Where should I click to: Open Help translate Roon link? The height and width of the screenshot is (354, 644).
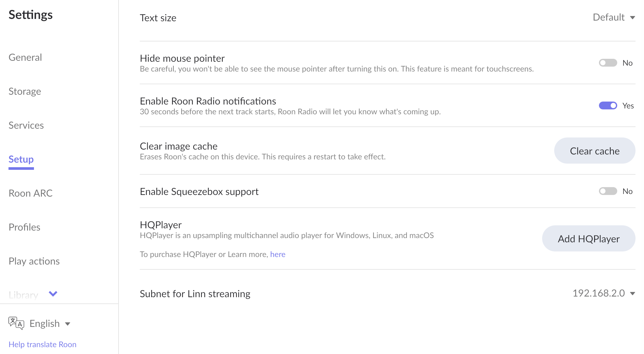pos(42,345)
